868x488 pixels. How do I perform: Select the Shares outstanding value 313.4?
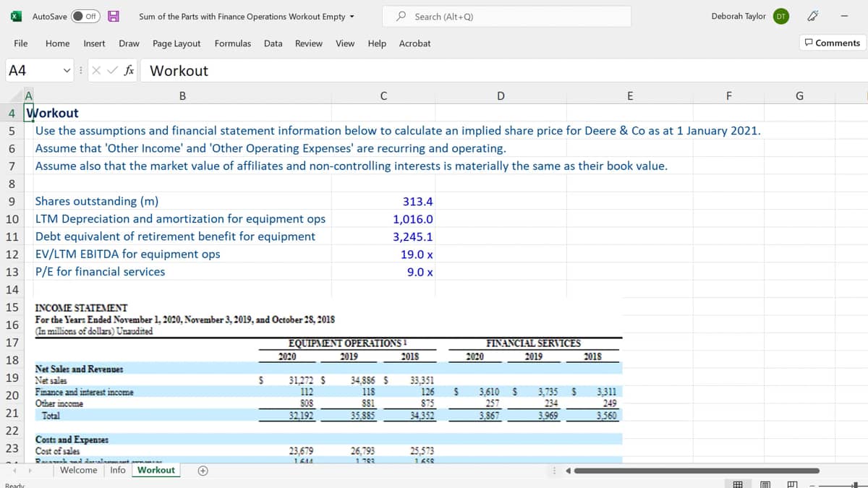[x=383, y=202]
